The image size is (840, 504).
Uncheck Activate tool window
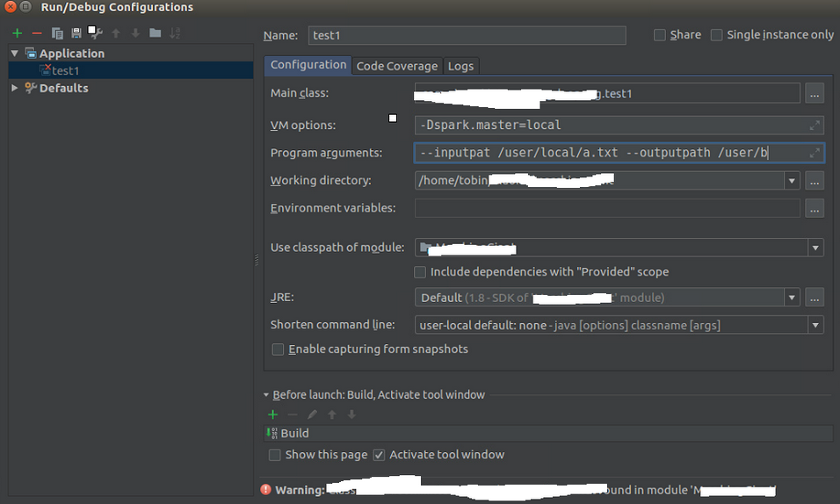(379, 455)
